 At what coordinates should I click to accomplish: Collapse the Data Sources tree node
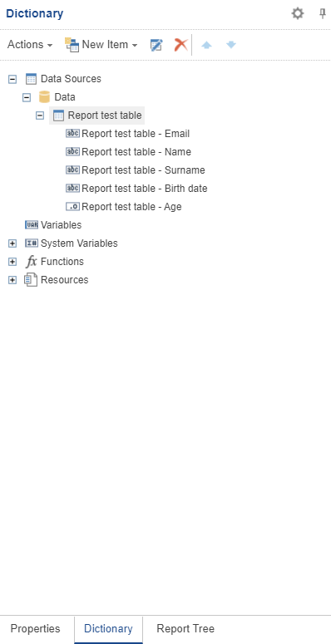click(12, 79)
